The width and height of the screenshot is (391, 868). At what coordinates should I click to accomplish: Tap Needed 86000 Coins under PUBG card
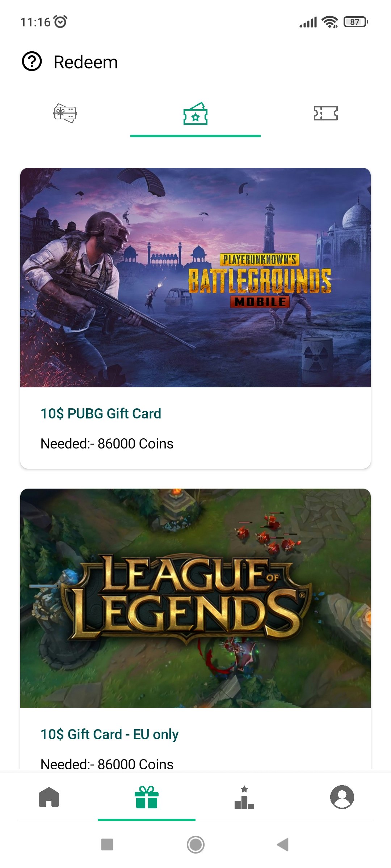click(107, 443)
